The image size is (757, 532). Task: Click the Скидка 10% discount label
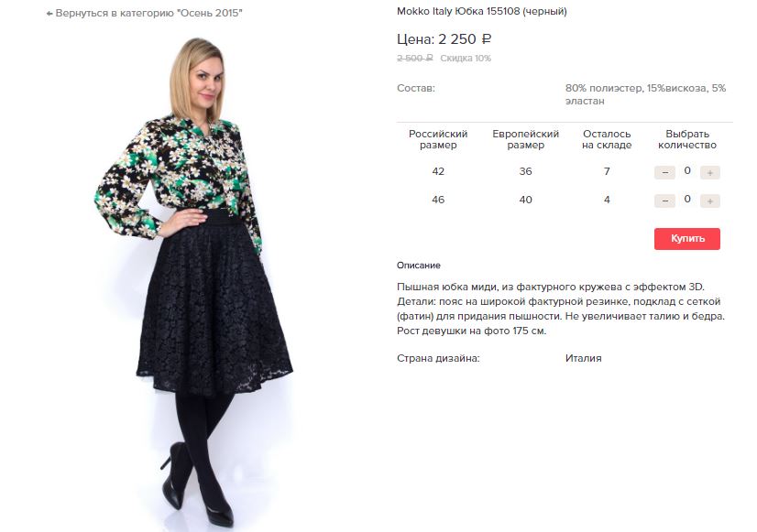[466, 59]
